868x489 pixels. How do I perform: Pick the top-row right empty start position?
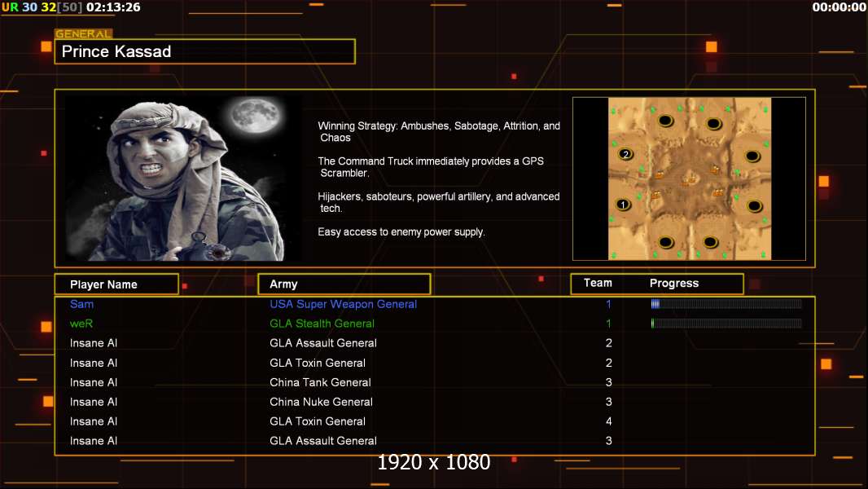(x=714, y=123)
